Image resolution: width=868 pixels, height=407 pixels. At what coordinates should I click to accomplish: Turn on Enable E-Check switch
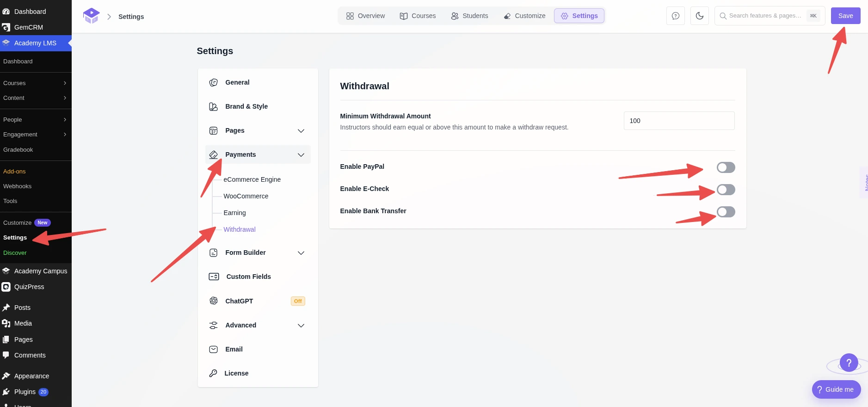(x=726, y=190)
